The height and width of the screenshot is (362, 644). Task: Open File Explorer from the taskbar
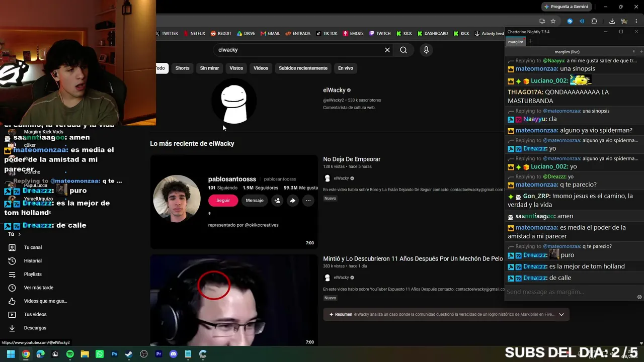coord(85,354)
